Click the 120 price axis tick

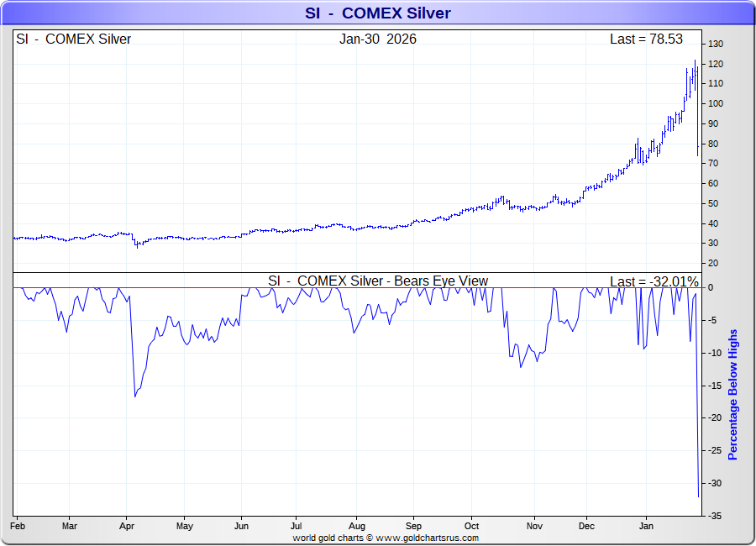(716, 64)
